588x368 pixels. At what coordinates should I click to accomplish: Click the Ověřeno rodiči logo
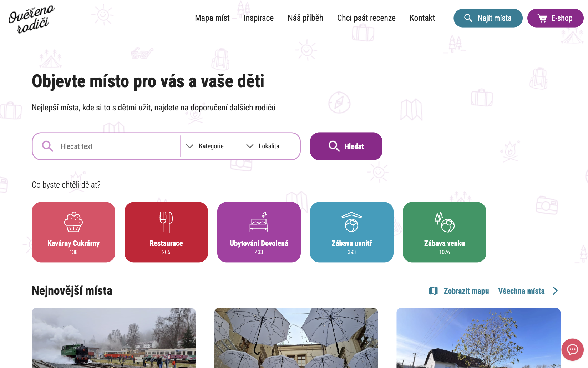point(31,19)
